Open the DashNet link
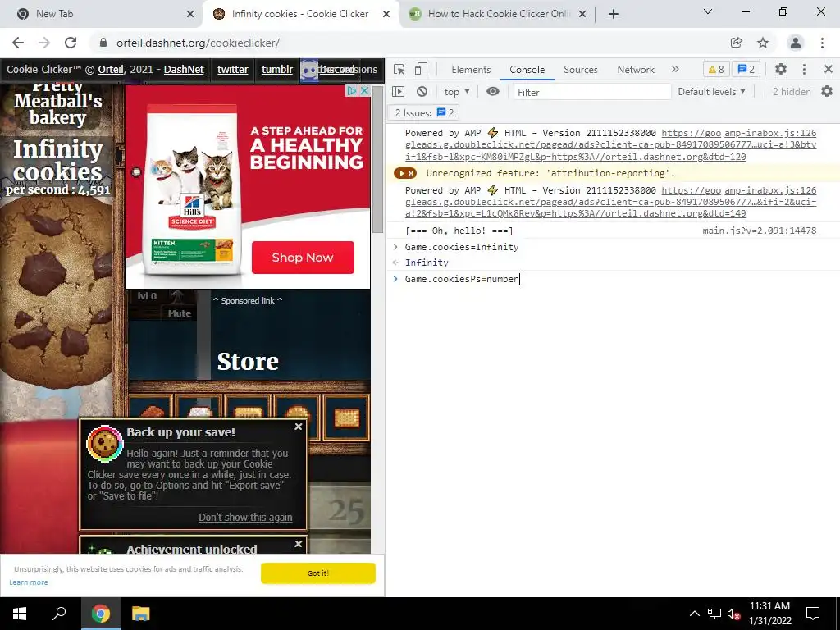Image resolution: width=840 pixels, height=630 pixels. [x=184, y=69]
